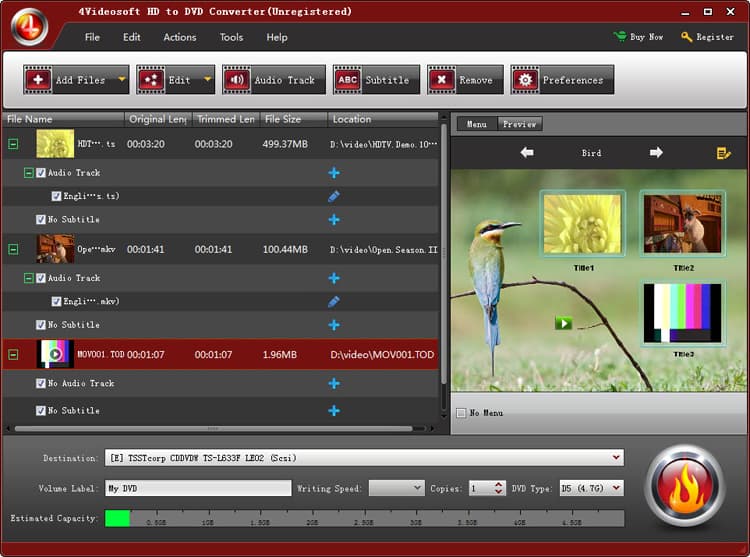Uncheck Audio Track for HDTV ts file

click(41, 173)
